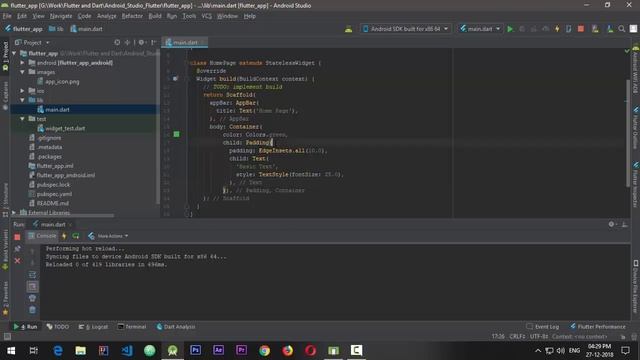Expand the android folder arrow

(22, 63)
